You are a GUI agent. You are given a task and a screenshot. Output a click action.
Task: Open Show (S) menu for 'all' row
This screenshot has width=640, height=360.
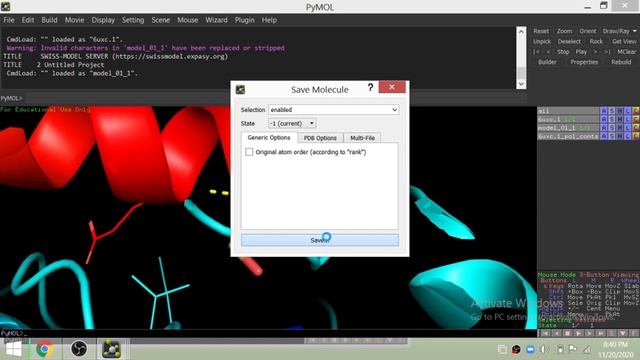(612, 111)
